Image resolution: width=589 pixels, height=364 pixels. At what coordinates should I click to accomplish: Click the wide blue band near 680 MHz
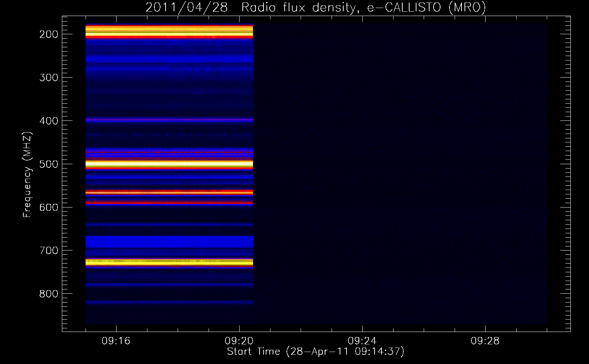(x=169, y=242)
